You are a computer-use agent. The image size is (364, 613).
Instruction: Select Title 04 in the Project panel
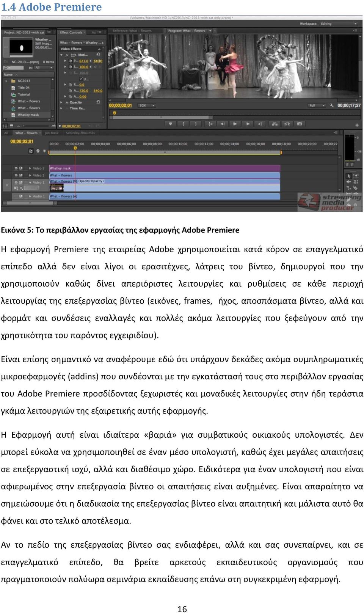click(x=24, y=88)
